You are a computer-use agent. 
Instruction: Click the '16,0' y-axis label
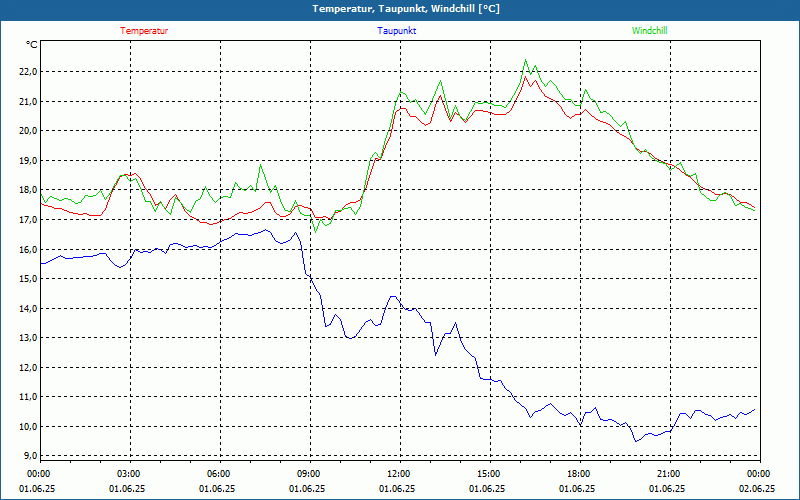click(x=28, y=249)
